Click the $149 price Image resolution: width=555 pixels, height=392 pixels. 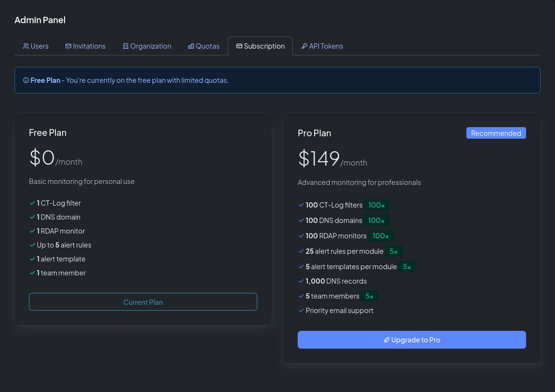[x=318, y=158]
